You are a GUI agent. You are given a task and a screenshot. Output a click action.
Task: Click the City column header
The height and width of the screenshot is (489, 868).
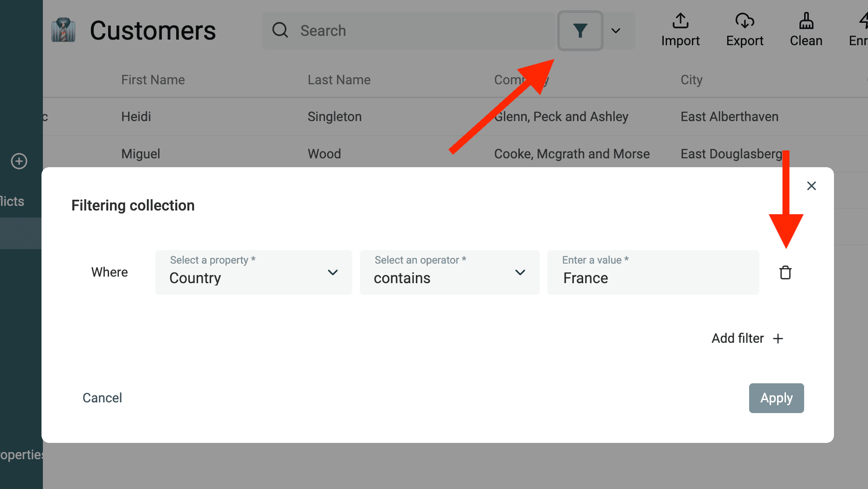(x=691, y=80)
